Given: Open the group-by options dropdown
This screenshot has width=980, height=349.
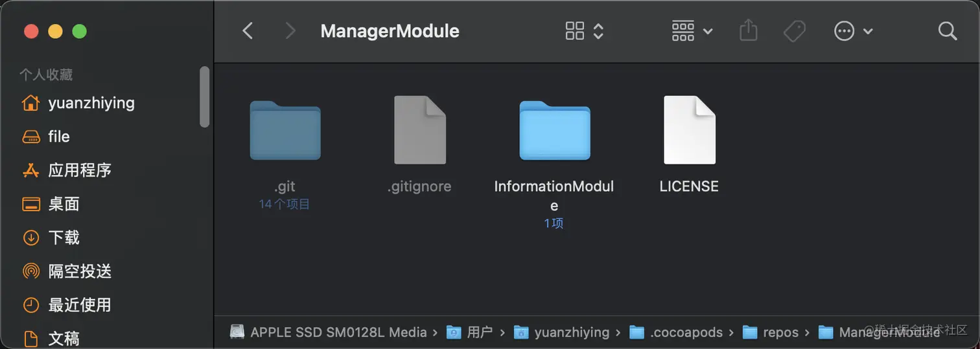Looking at the screenshot, I should 692,31.
